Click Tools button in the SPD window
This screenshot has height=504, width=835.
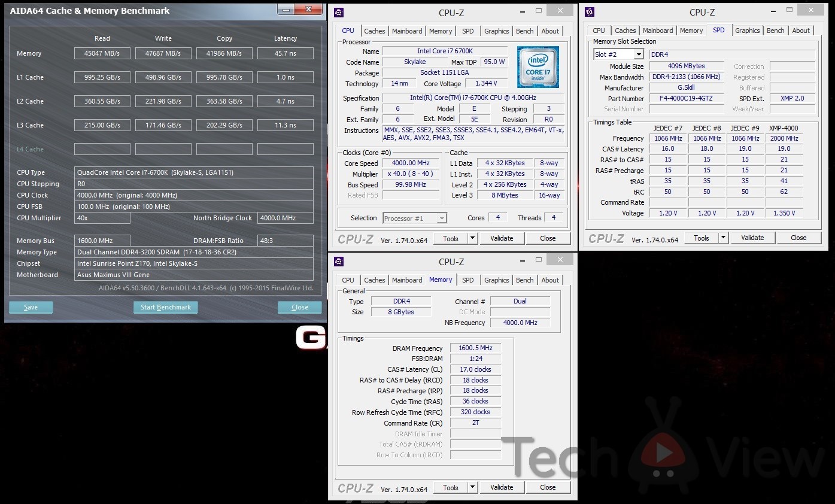(x=702, y=238)
